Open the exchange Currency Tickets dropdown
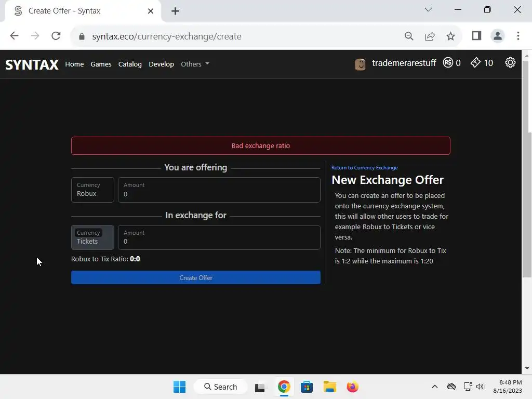 point(92,237)
